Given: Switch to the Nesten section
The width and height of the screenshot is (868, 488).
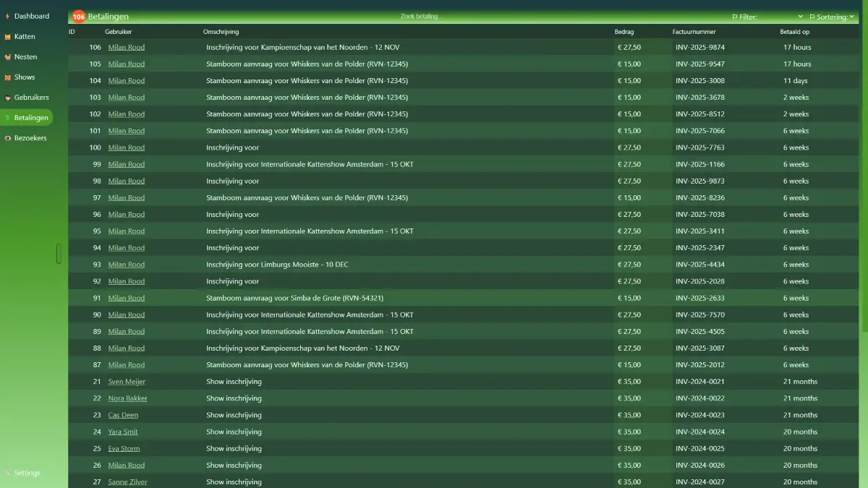Looking at the screenshot, I should pos(25,56).
